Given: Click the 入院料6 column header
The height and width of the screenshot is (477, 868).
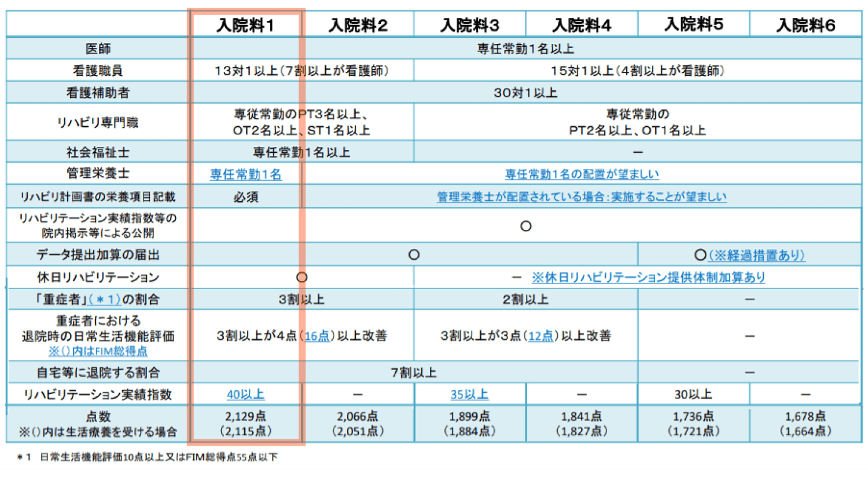Looking at the screenshot, I should tap(806, 25).
